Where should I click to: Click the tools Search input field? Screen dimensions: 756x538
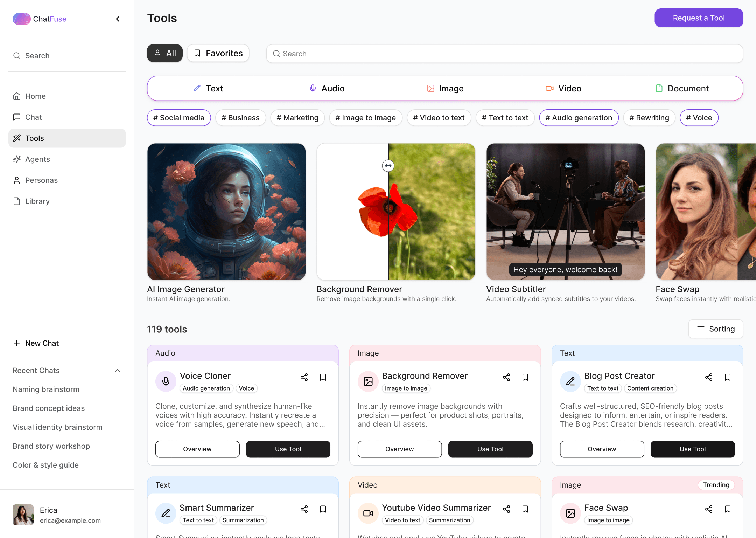click(504, 54)
